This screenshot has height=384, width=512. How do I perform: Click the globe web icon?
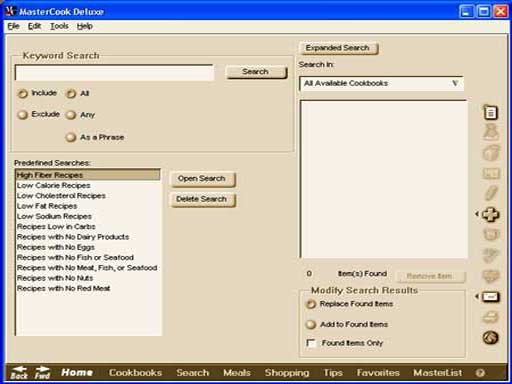(491, 338)
